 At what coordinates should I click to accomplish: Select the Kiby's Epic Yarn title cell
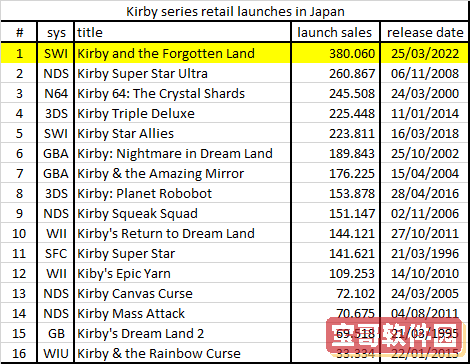(183, 273)
